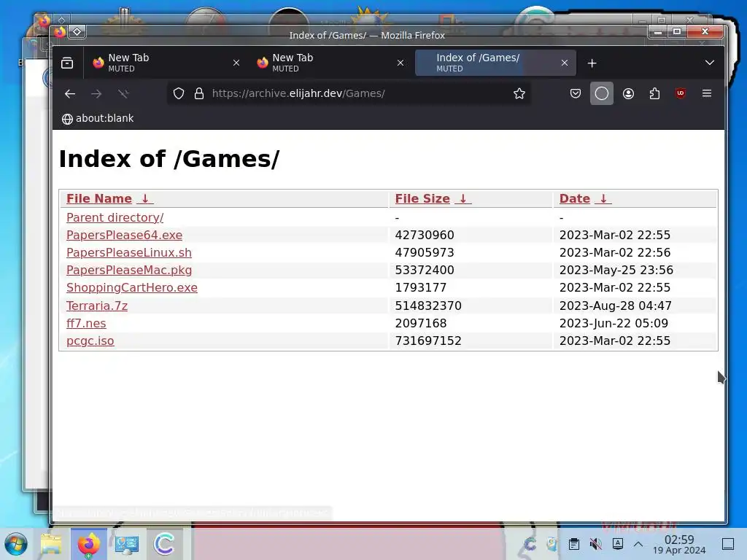747x560 pixels.
Task: Open the clipboard tray icon
Action: pos(574,544)
